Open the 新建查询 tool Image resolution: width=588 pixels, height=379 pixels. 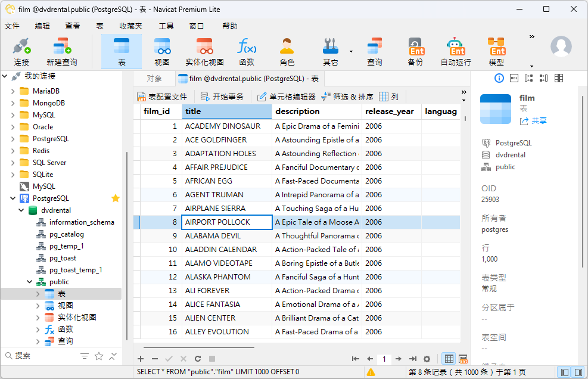(x=61, y=51)
